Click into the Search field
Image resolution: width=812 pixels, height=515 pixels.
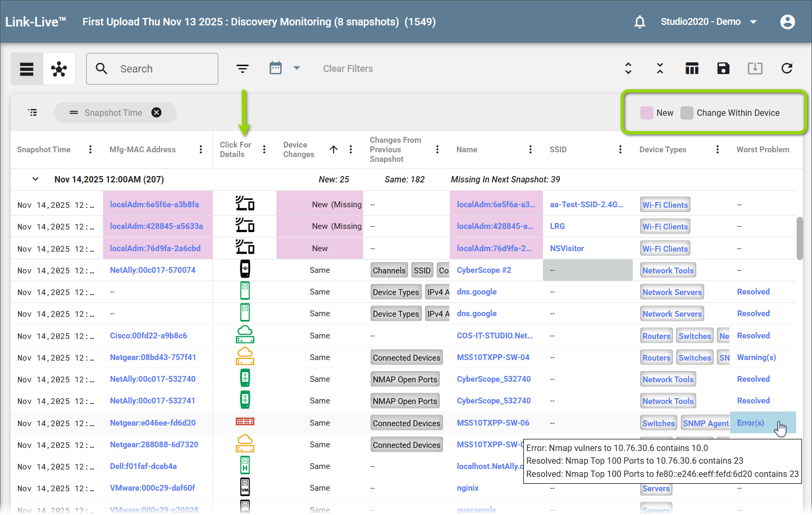pos(152,69)
